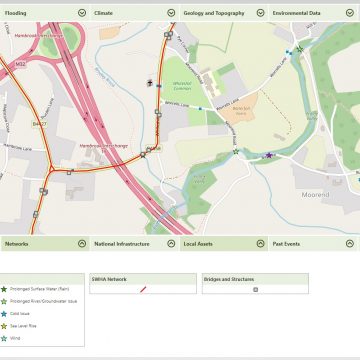
Task: Select the bridge marker at the Worrells Lane junction
Action: [x=158, y=113]
